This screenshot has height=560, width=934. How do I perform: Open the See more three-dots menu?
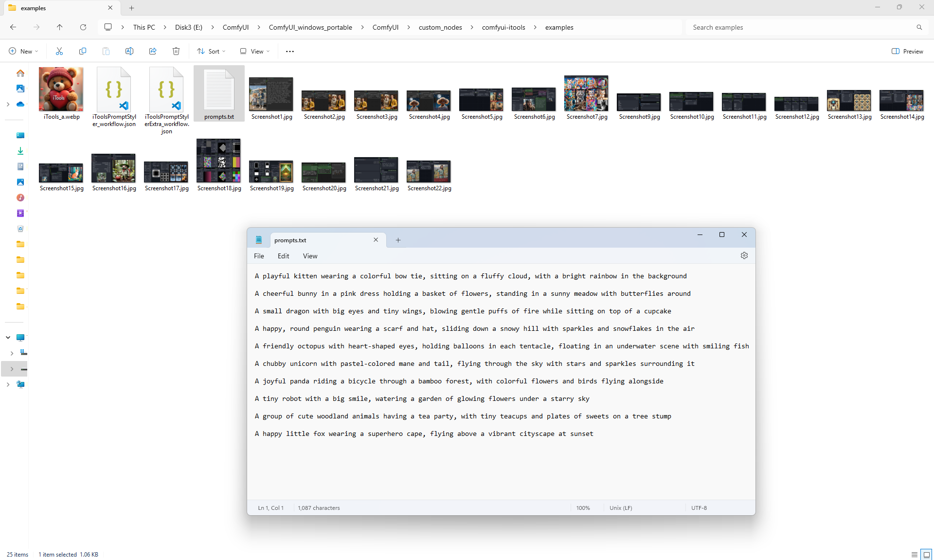pyautogui.click(x=290, y=51)
